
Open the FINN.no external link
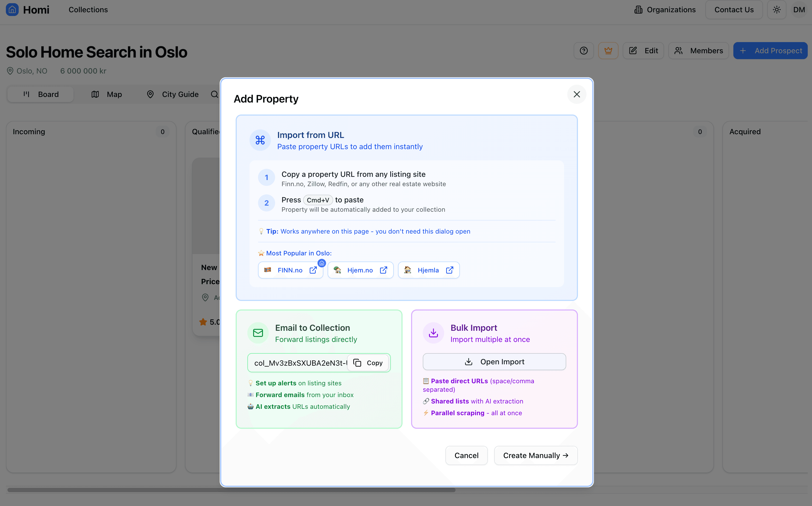(x=290, y=270)
